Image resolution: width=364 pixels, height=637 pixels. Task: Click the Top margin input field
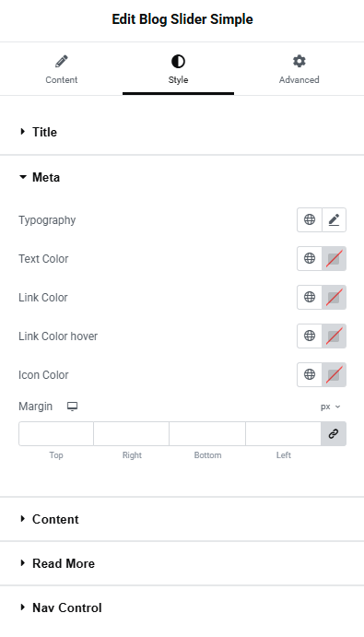point(56,434)
